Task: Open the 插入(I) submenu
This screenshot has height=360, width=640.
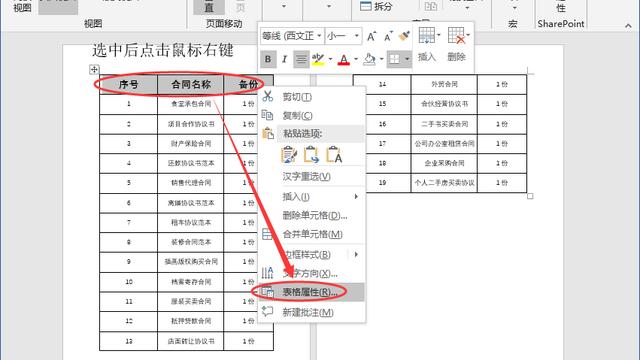Action: click(x=311, y=197)
